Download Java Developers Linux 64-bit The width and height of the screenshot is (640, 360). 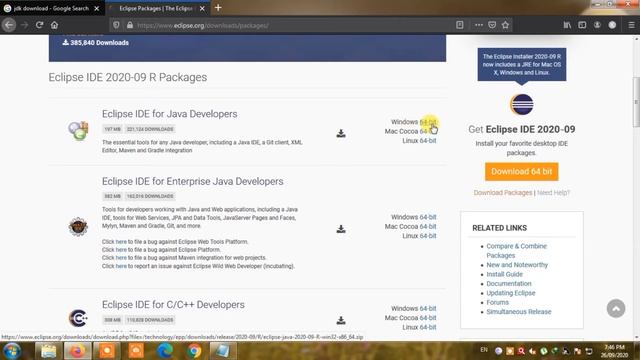pos(428,141)
